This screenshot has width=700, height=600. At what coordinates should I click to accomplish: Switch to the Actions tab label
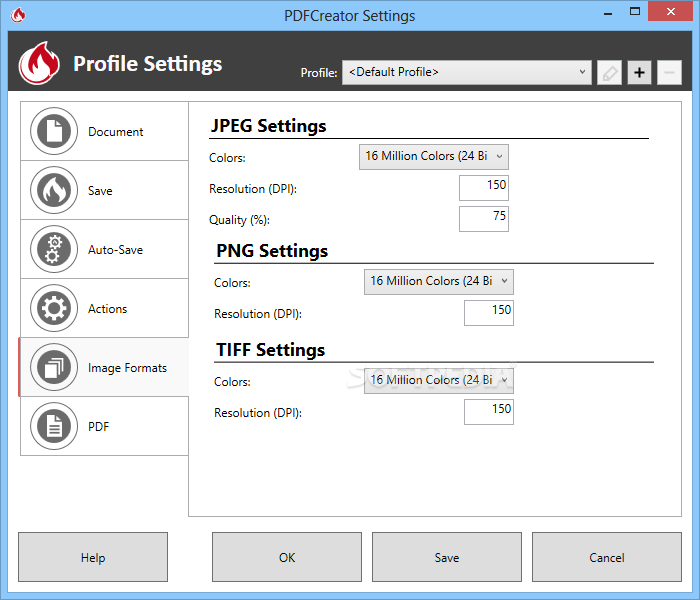(107, 308)
